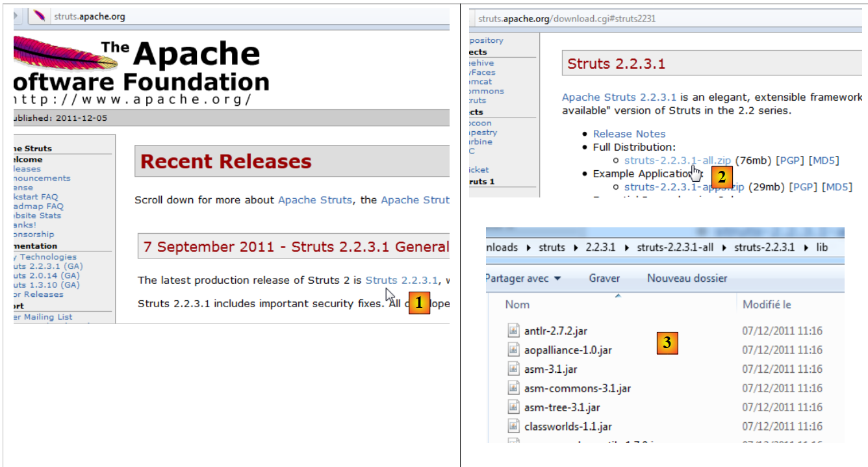
Task: Click the classworlds-1.1.jar file icon
Action: [x=514, y=427]
